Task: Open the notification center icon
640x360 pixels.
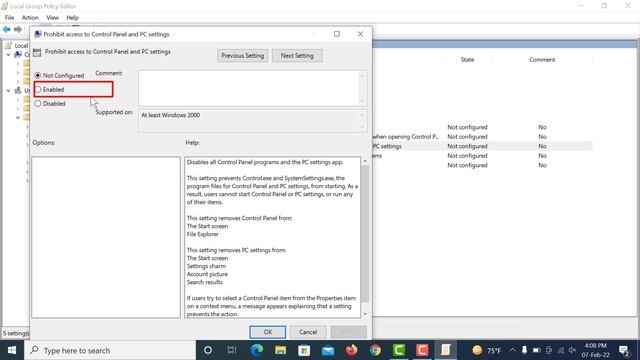Action: coord(624,350)
